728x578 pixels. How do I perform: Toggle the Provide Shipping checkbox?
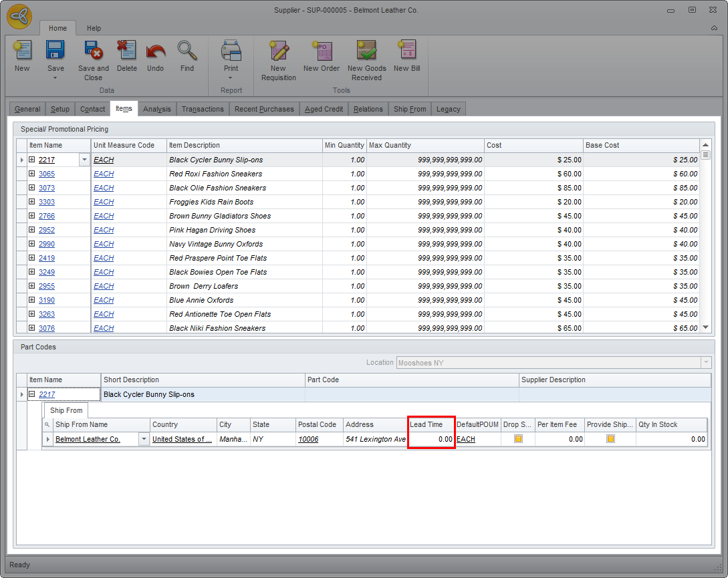(610, 439)
